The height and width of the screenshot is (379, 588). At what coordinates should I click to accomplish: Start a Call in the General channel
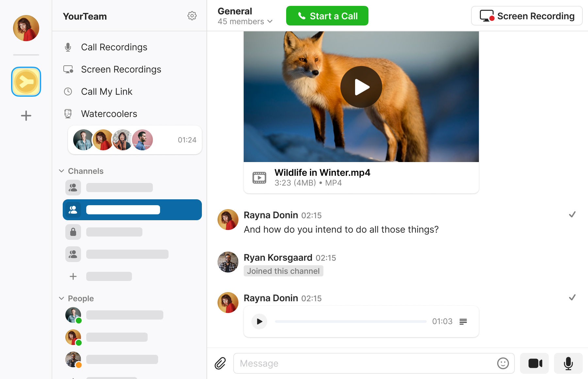327,15
